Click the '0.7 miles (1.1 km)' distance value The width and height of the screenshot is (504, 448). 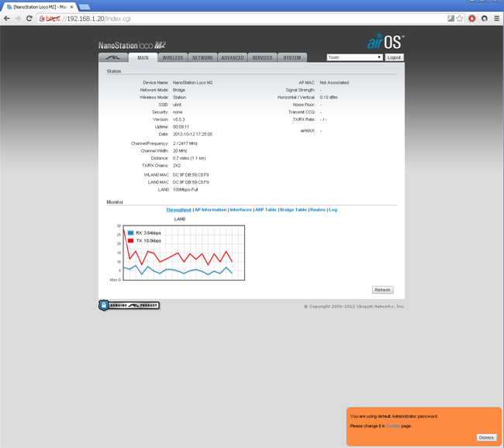coord(189,158)
